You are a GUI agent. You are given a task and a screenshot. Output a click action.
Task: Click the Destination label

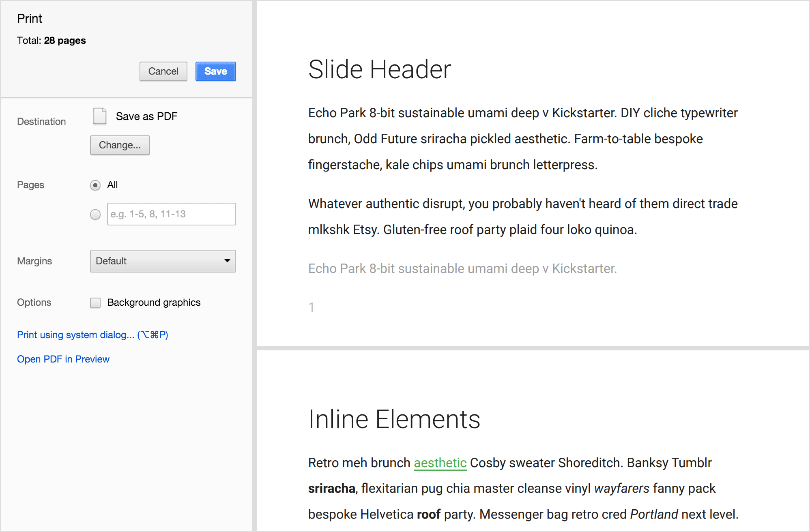click(x=41, y=122)
